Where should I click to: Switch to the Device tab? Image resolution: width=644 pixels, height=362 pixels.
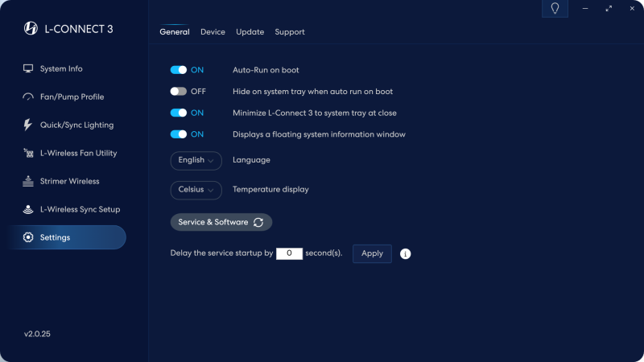click(x=213, y=31)
